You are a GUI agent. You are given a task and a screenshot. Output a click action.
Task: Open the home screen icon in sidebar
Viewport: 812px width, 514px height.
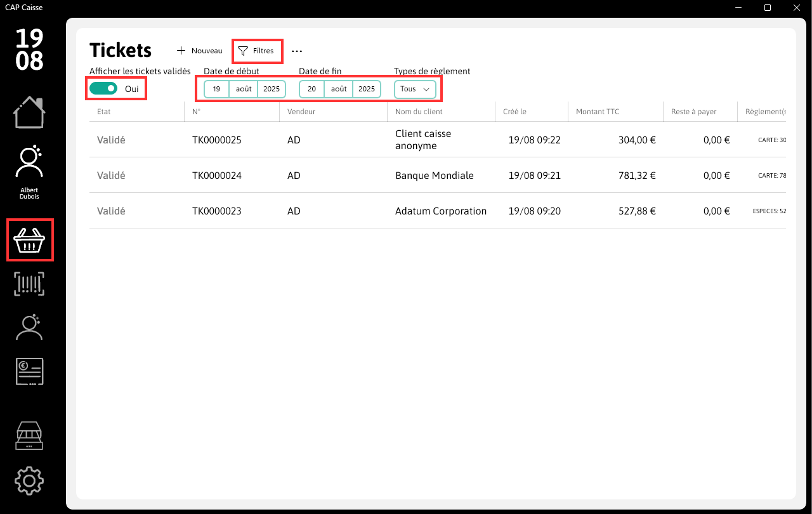point(29,112)
